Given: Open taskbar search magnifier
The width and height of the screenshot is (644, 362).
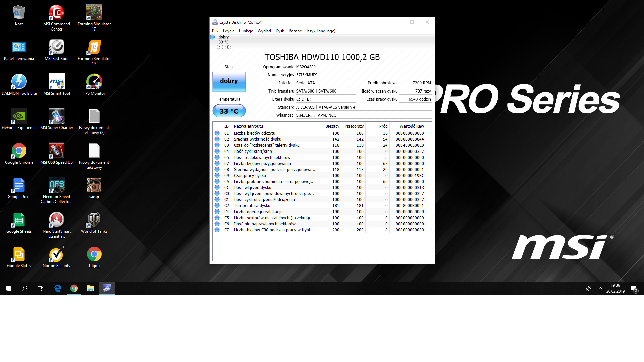Looking at the screenshot, I should [24, 288].
